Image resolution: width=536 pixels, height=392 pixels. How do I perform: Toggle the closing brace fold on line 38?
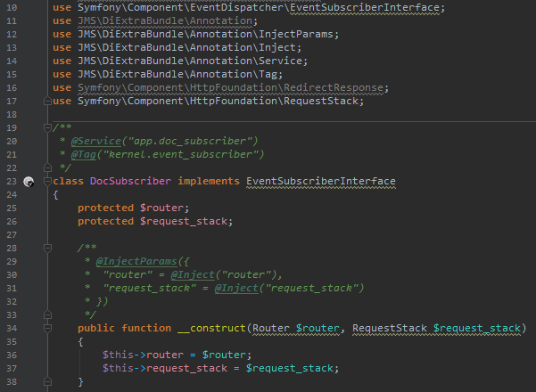tap(47, 382)
